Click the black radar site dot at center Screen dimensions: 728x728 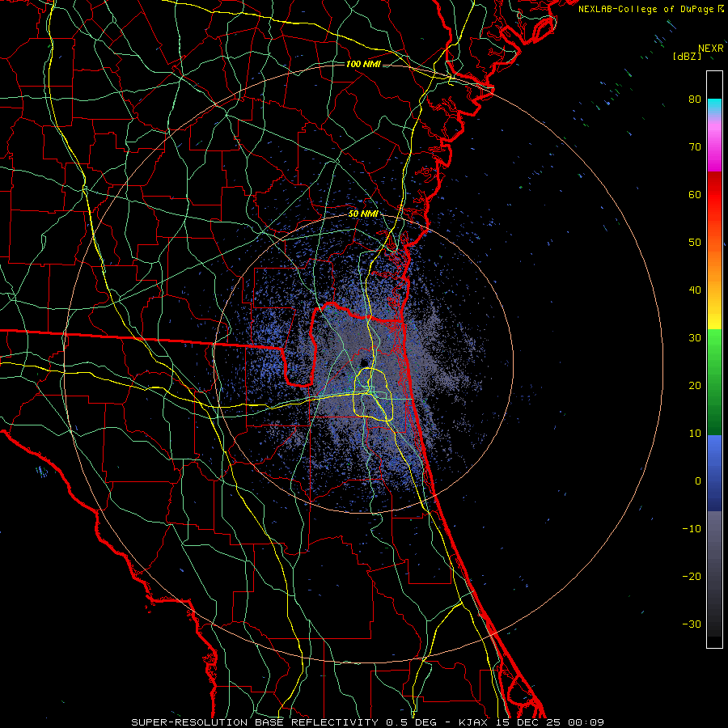pos(365,362)
